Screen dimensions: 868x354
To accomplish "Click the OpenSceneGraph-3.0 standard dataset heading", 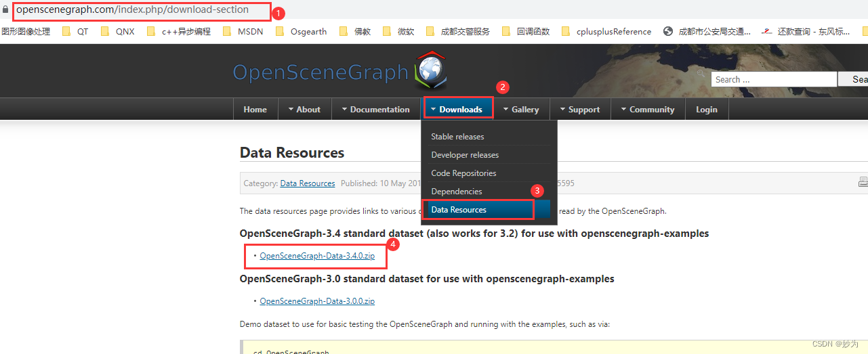I will coord(427,279).
